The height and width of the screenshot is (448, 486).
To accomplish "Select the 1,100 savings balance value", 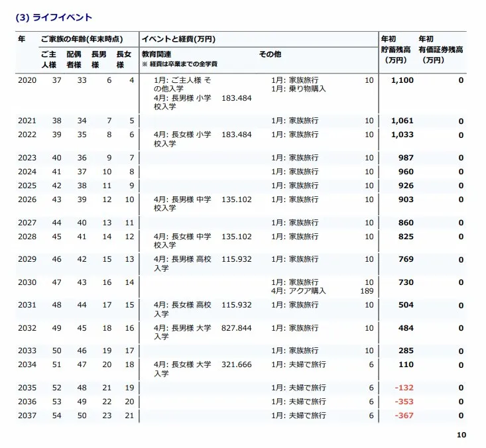I will click(x=402, y=80).
